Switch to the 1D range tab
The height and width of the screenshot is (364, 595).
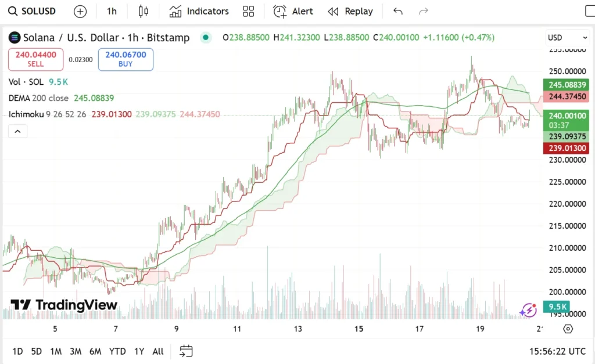tap(17, 351)
